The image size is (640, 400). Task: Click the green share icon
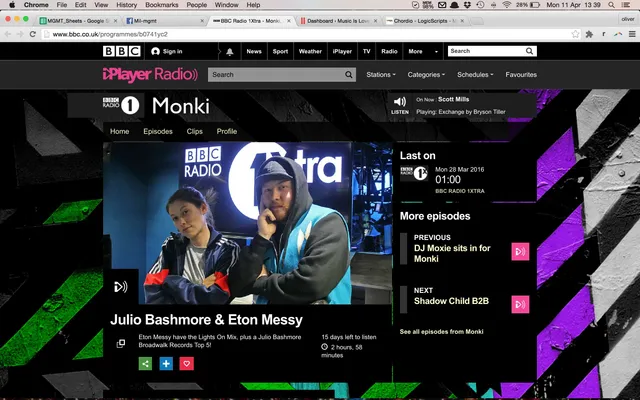[145, 363]
